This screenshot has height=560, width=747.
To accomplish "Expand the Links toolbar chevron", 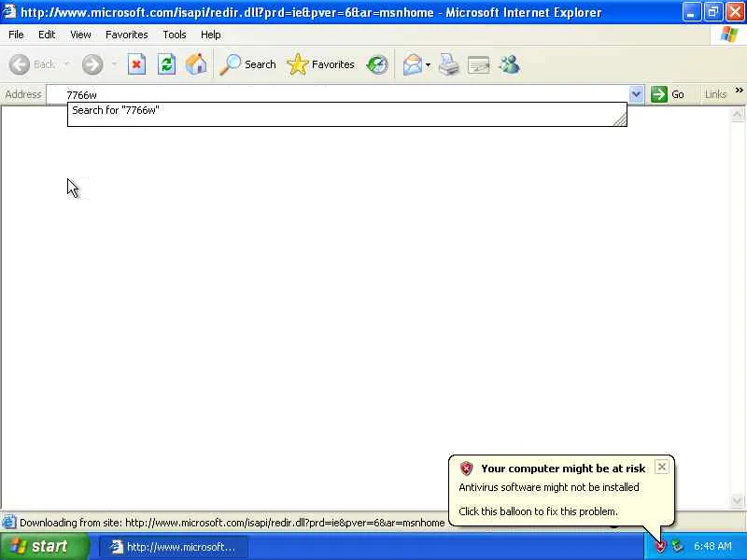I will [x=739, y=90].
